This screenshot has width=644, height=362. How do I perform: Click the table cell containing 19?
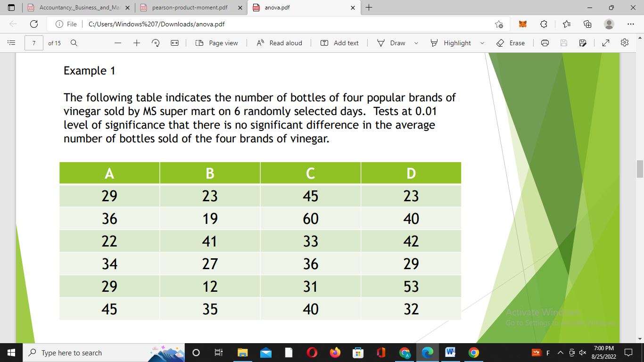[x=210, y=219]
